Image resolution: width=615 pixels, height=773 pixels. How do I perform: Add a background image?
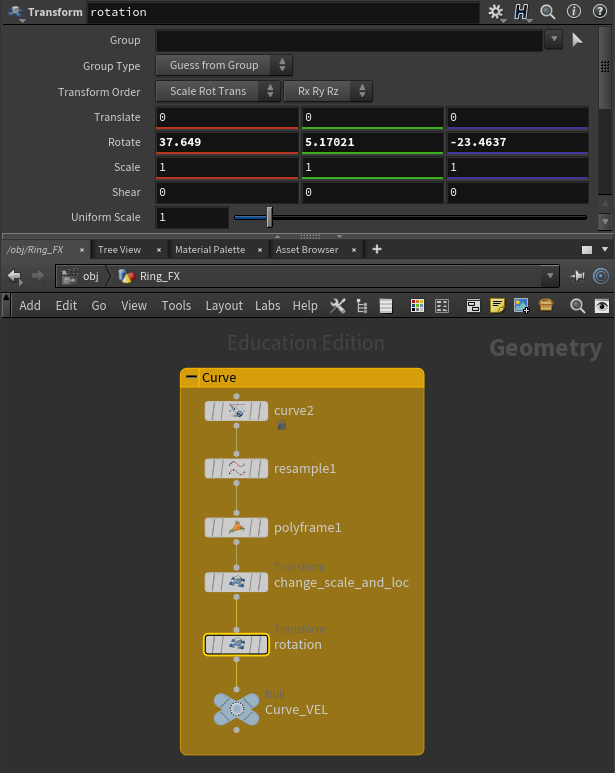point(521,306)
